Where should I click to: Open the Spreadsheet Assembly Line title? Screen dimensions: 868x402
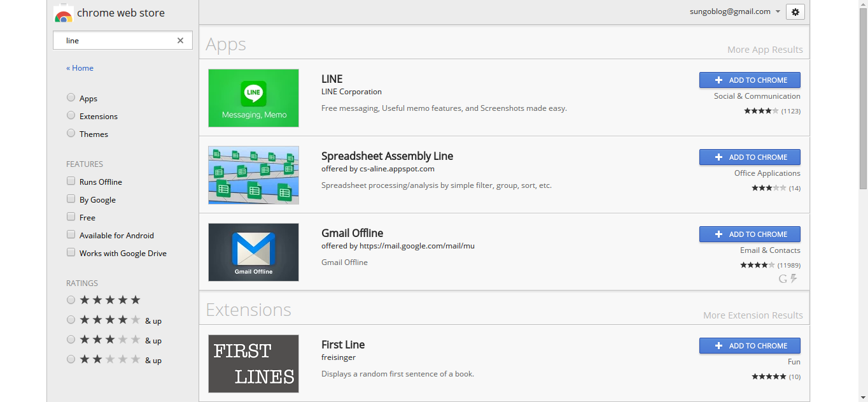[387, 156]
